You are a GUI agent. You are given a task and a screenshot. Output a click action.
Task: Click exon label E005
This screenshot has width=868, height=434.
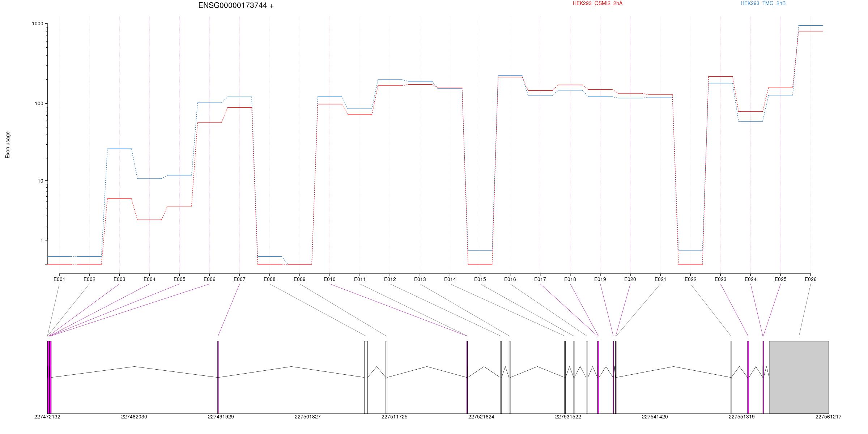179,279
